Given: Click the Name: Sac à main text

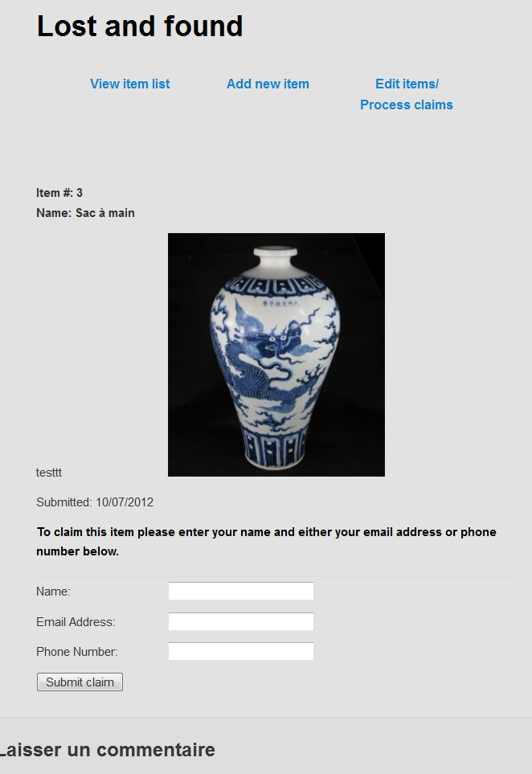Looking at the screenshot, I should [x=85, y=213].
